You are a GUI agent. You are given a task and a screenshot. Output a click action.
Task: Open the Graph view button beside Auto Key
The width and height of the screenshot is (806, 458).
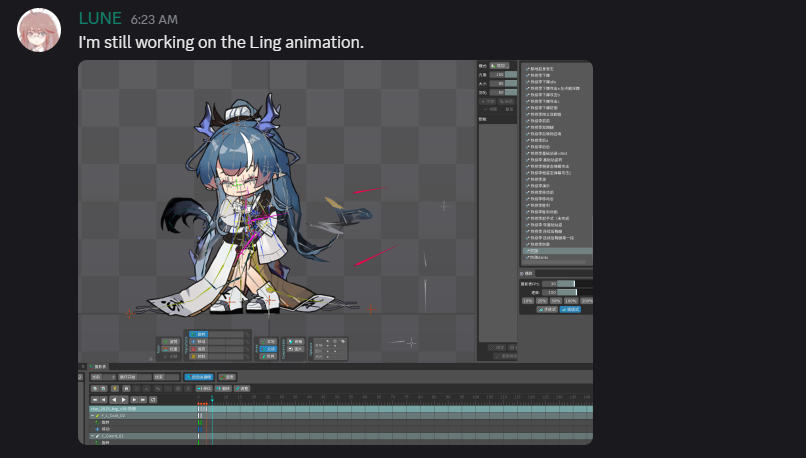(x=227, y=377)
